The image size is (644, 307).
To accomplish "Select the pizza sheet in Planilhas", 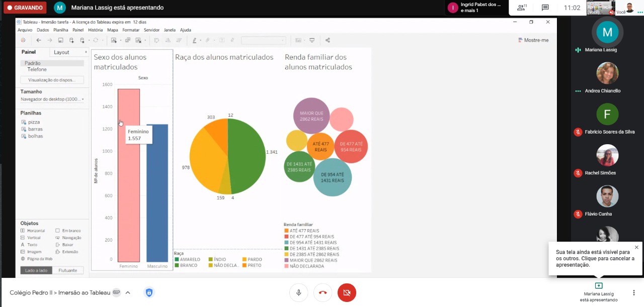I will click(x=34, y=122).
